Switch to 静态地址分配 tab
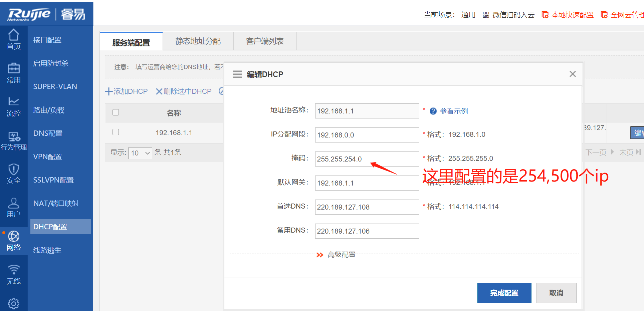The height and width of the screenshot is (311, 644). click(198, 41)
